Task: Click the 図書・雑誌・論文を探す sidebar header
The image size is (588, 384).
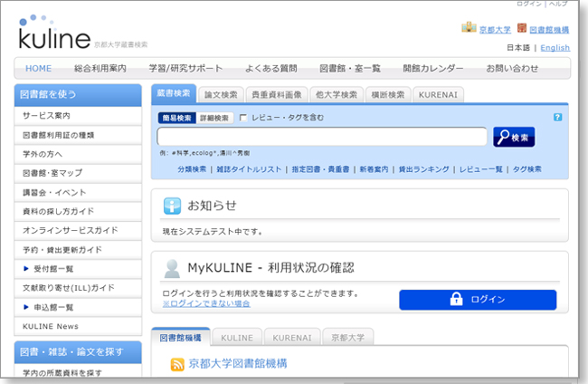Action: point(78,352)
